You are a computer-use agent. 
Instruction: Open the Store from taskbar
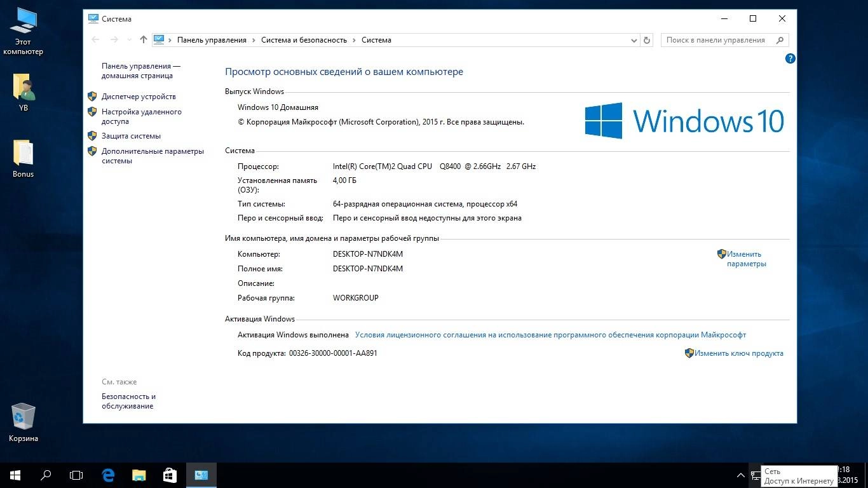tap(170, 475)
